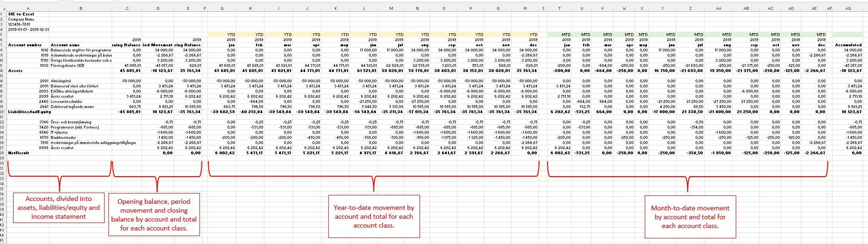Image resolution: width=868 pixels, height=244 pixels.
Task: Select the 'Bankkostnader' account name cell
Action: 63,137
